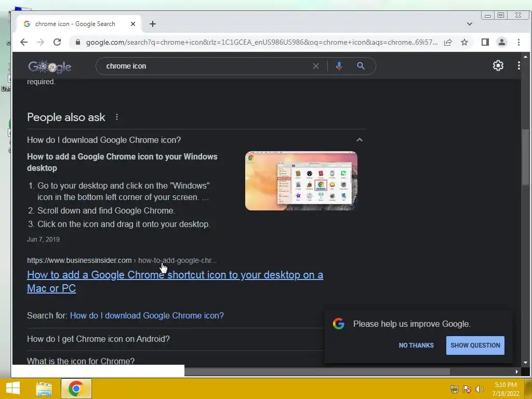This screenshot has height=399, width=532.
Task: Open Chrome side panel icon
Action: click(485, 42)
